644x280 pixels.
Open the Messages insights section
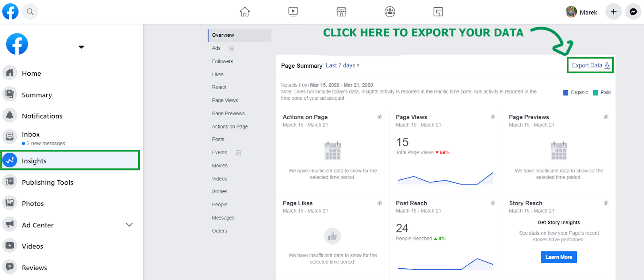point(223,218)
